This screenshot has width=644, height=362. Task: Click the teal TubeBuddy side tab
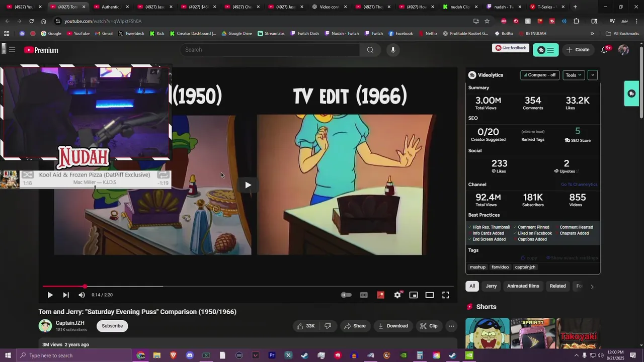(x=631, y=94)
